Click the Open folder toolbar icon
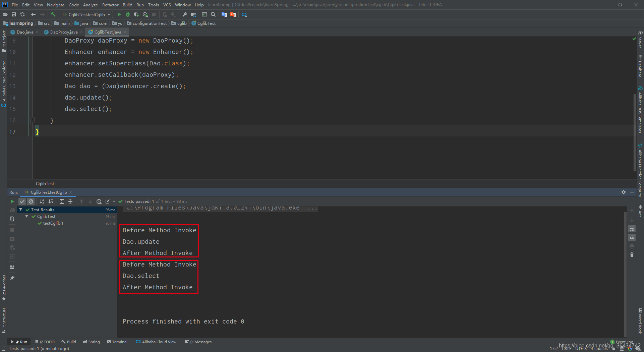644x352 pixels. pos(5,14)
